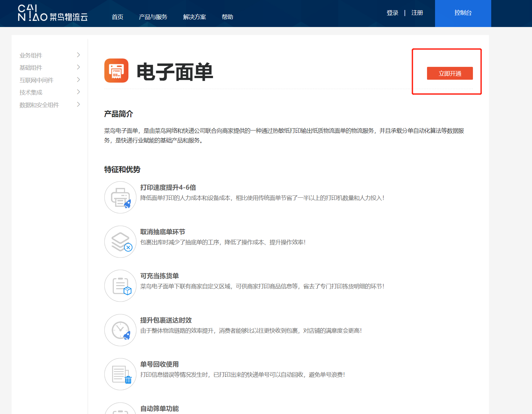Click the 取消抽底单环节 feature title
Screen dimensions: 532x414
(162, 232)
